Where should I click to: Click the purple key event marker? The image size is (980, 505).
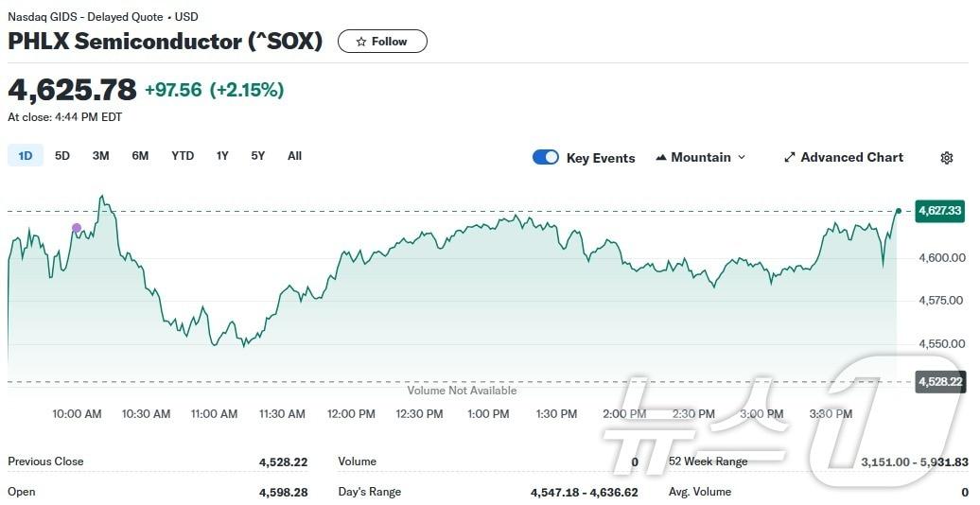[77, 228]
